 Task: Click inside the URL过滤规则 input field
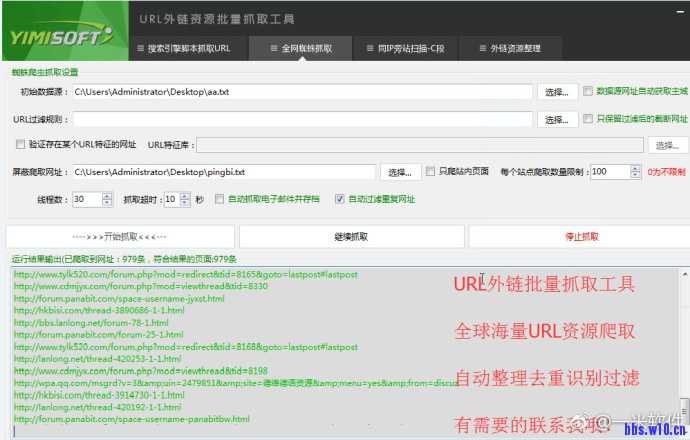coord(302,119)
